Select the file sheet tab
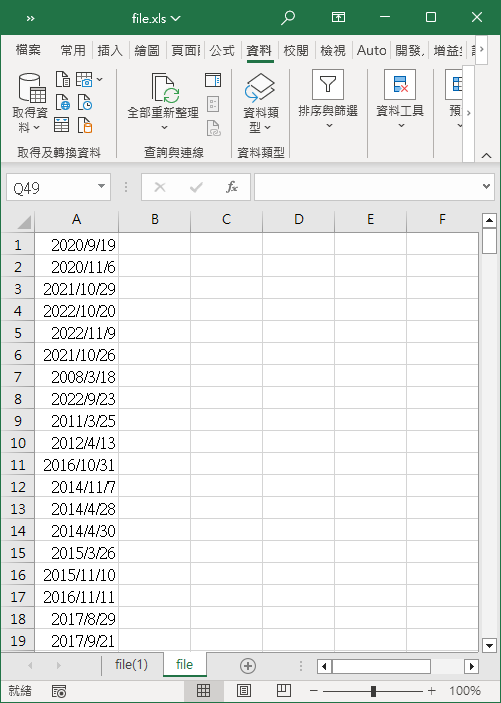The height and width of the screenshot is (703, 501). click(x=184, y=664)
